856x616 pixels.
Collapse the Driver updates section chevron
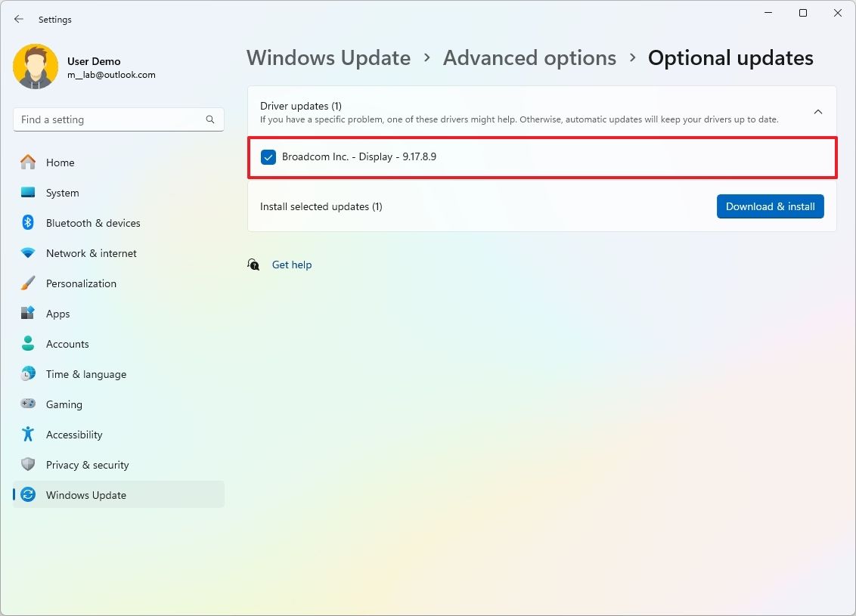click(x=817, y=112)
